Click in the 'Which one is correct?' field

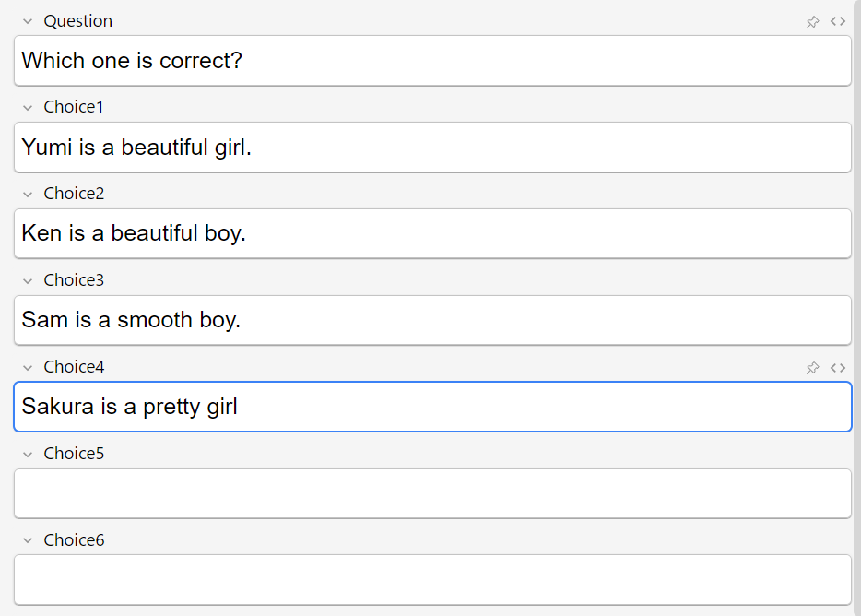click(x=432, y=61)
